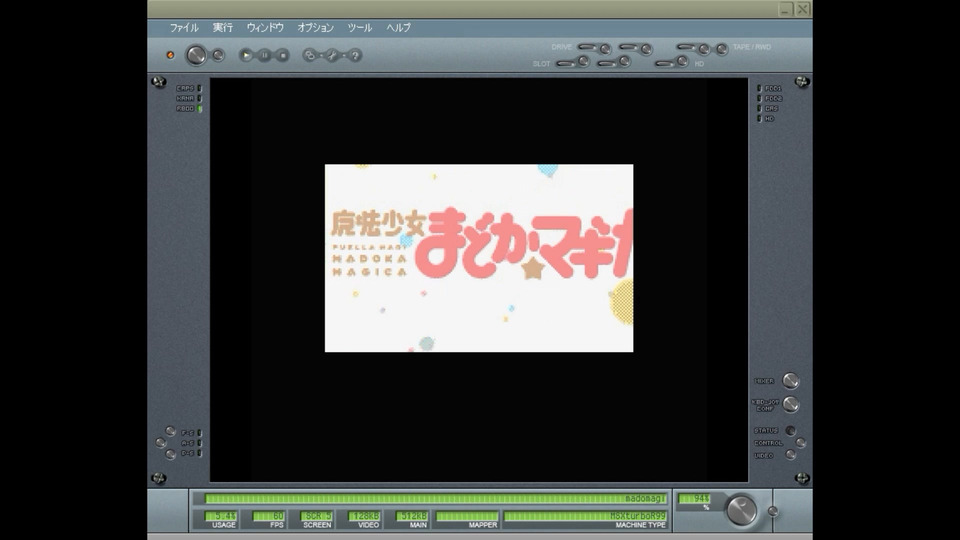Toggle the A-S knob on left panel
Viewport: 960px width, 540px height.
[160, 443]
